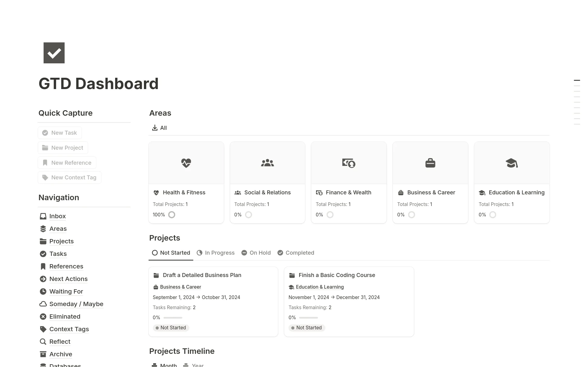Open the Finish a Basic Coding Course project
588x367 pixels.
click(x=337, y=275)
